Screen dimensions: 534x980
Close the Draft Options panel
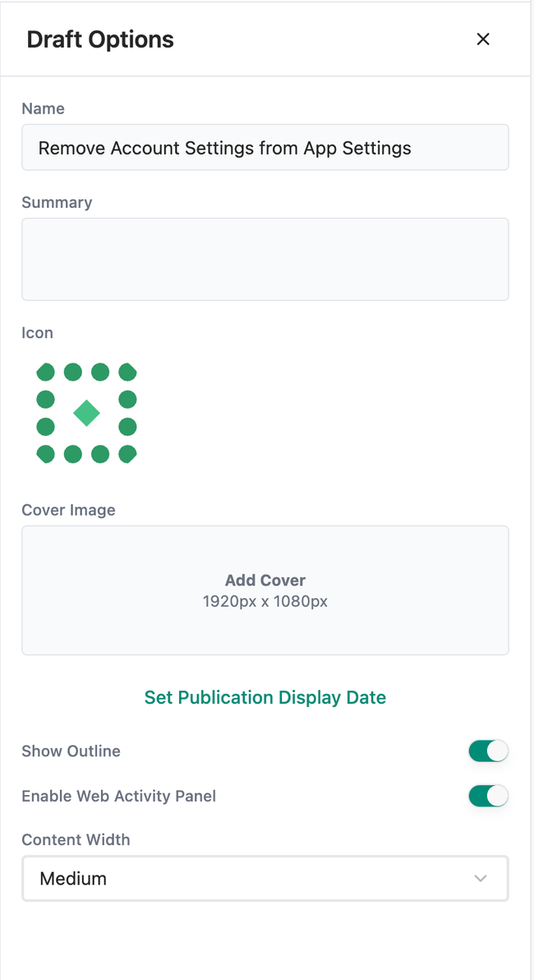483,39
